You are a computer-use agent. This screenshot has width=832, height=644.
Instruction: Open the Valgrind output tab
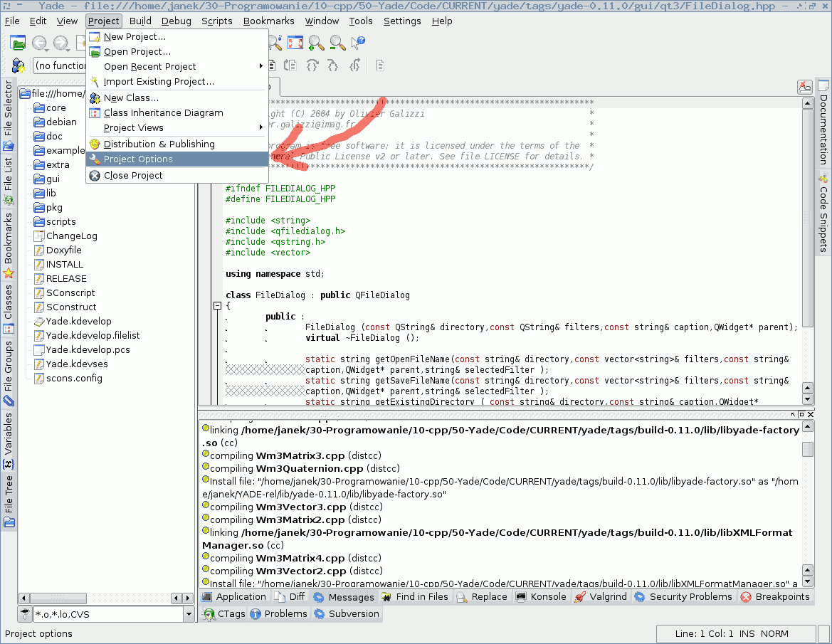601,597
